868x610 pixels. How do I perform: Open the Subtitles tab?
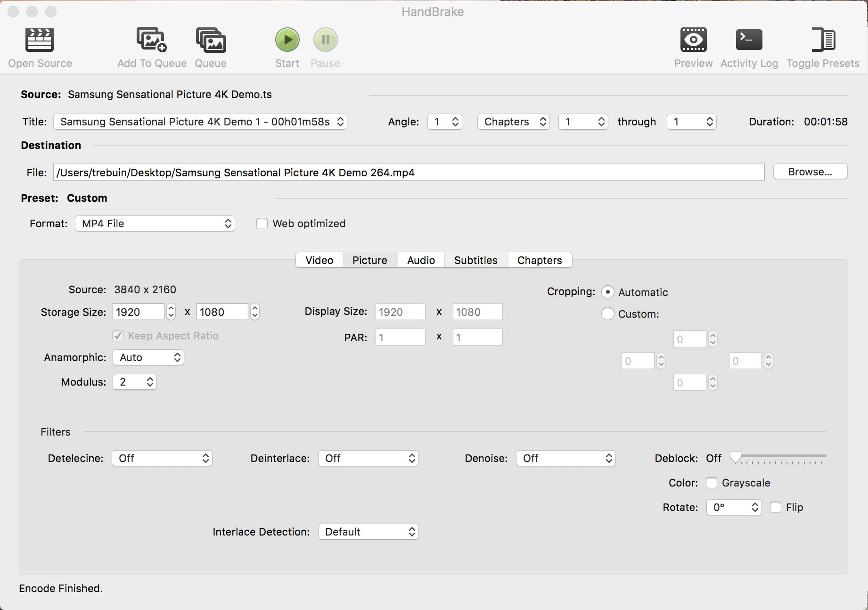tap(476, 260)
